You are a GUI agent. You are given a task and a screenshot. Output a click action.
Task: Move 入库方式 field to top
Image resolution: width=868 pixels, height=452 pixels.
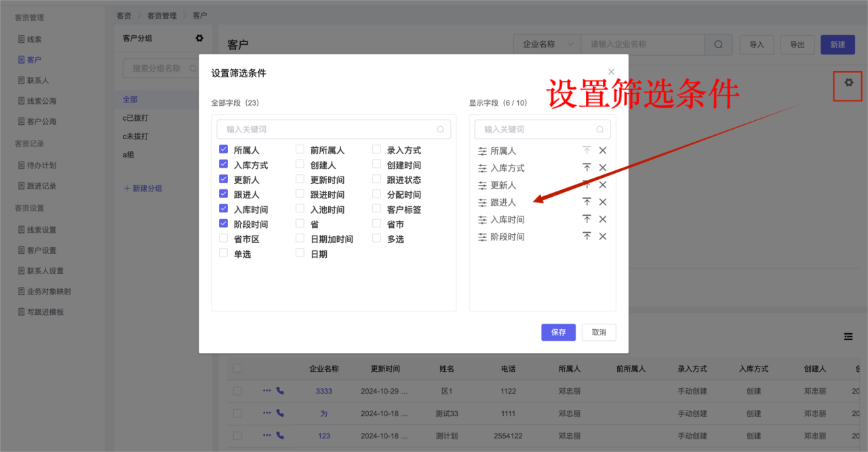[x=587, y=168]
